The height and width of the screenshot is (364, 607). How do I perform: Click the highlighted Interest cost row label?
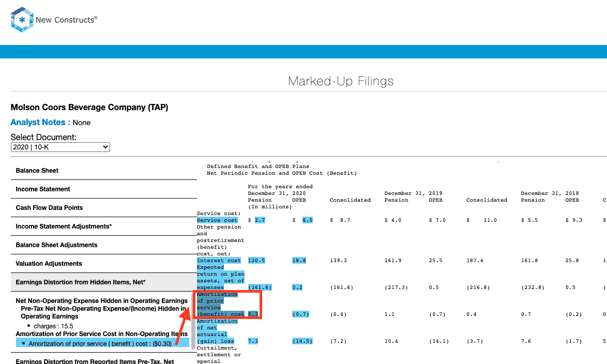click(219, 260)
